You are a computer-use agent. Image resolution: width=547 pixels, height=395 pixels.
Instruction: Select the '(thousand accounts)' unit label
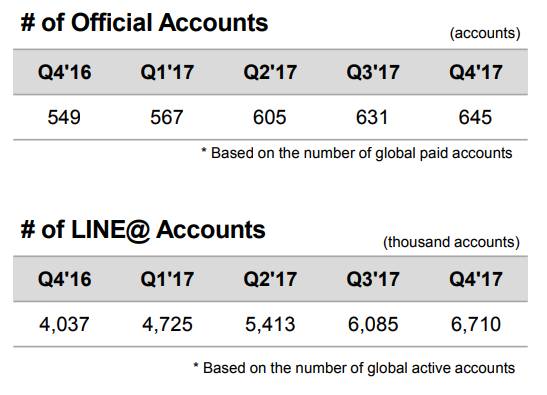pyautogui.click(x=451, y=242)
